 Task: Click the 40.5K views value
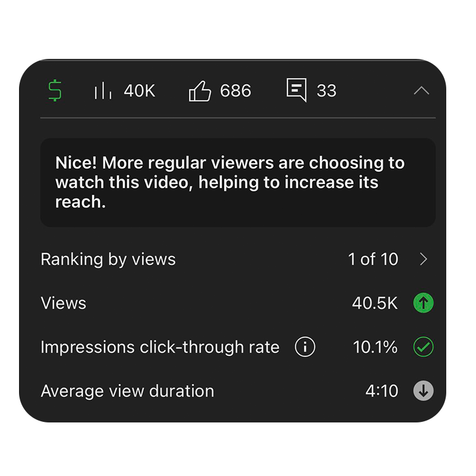[375, 303]
